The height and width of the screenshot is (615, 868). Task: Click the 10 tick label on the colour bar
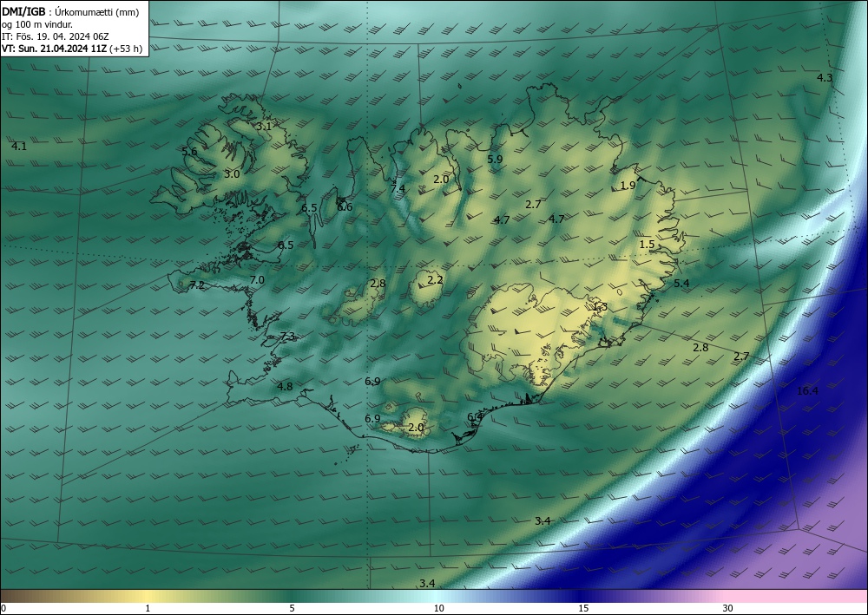tap(439, 608)
